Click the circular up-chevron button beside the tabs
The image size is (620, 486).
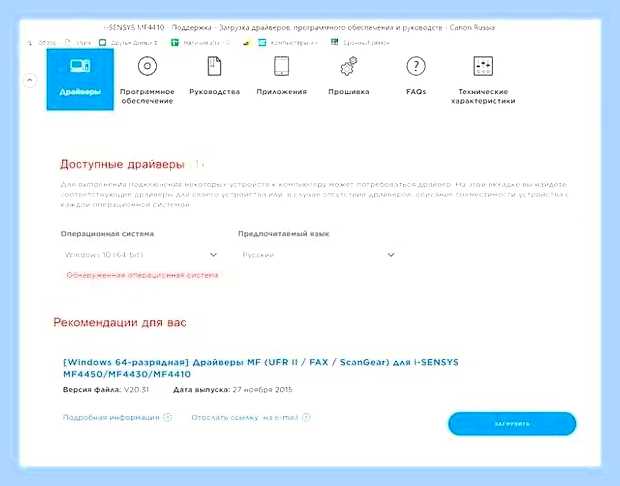[x=30, y=81]
